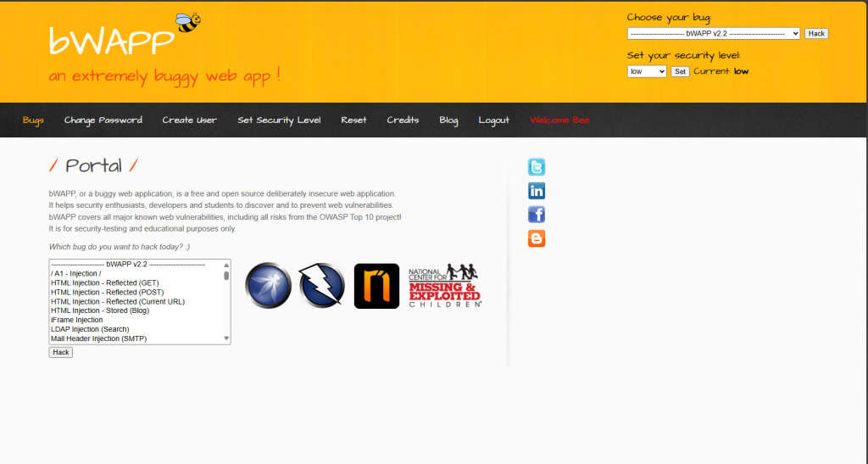
Task: Click the 'Choose your bug:' label
Action: point(670,18)
